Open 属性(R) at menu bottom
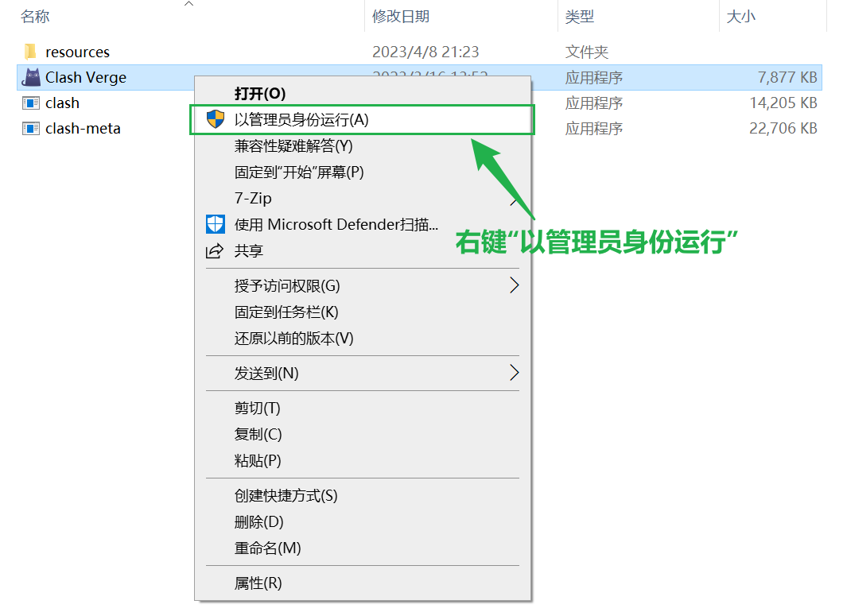 [258, 583]
